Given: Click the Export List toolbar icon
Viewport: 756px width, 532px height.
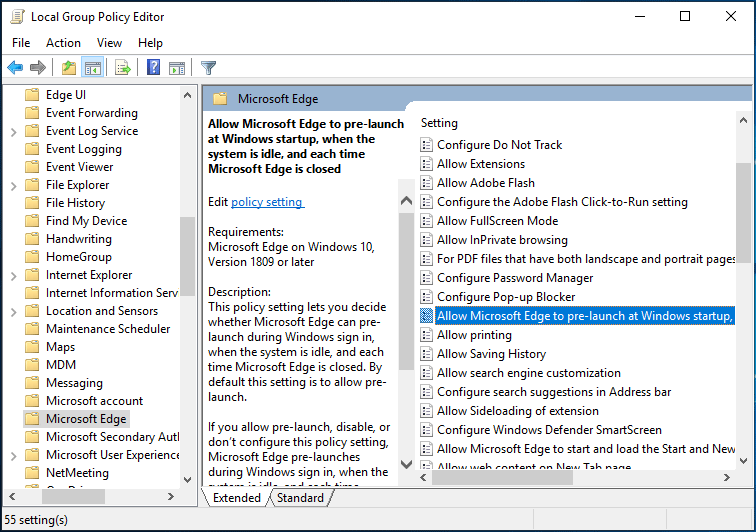Looking at the screenshot, I should 123,68.
